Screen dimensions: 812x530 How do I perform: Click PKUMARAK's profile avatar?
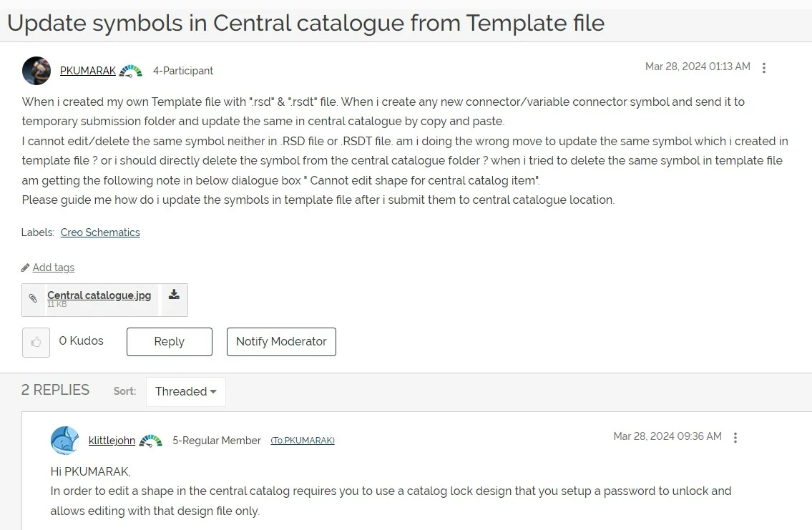point(36,71)
